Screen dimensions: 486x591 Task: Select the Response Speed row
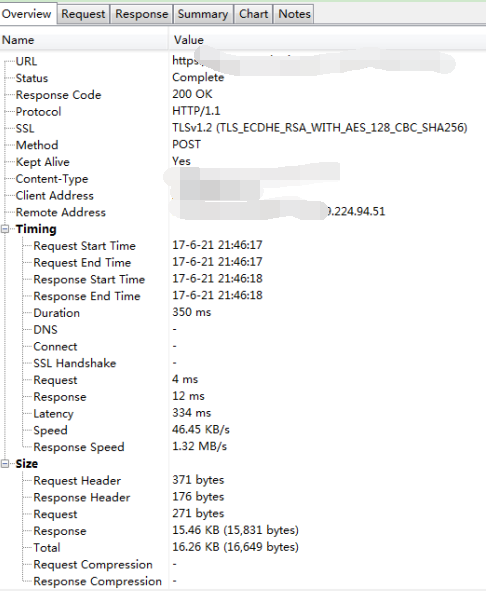click(243, 447)
